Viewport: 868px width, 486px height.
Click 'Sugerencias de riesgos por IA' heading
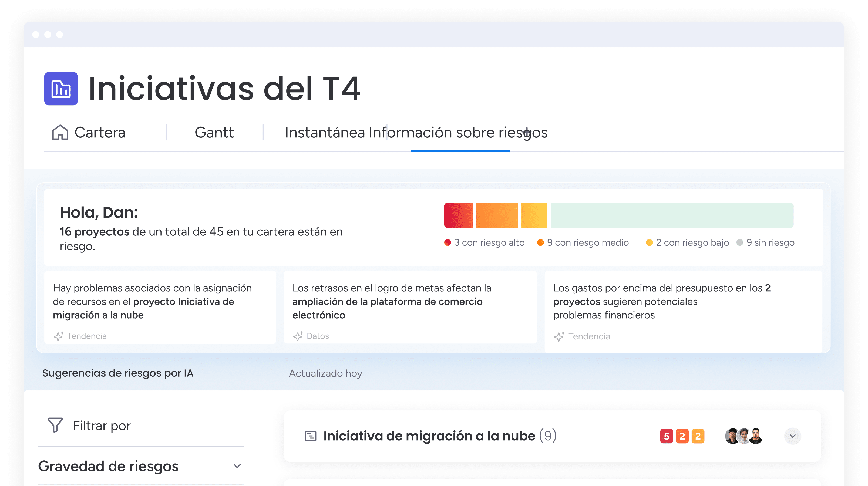(117, 373)
